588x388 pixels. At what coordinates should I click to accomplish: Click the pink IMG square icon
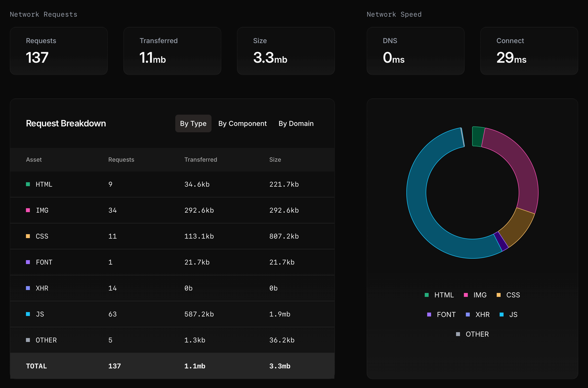(x=28, y=210)
